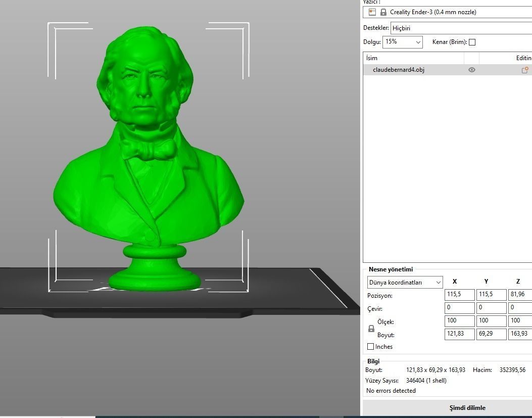This screenshot has width=532, height=418.
Task: Open the Dolgu 15% infill dropdown
Action: [x=402, y=42]
